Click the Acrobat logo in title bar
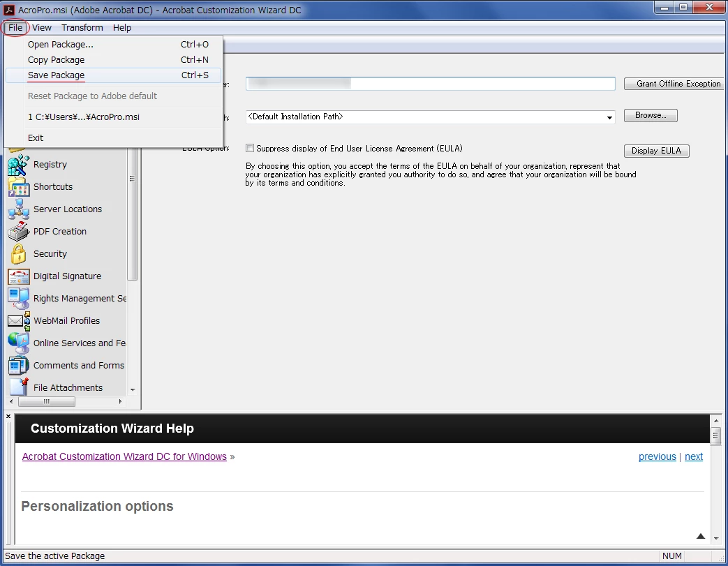This screenshot has height=566, width=728. pos(9,10)
